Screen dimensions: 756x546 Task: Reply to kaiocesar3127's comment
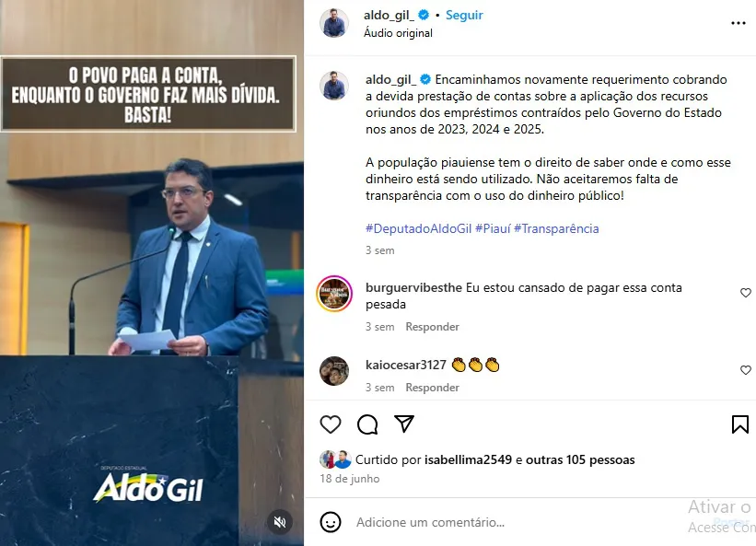432,388
